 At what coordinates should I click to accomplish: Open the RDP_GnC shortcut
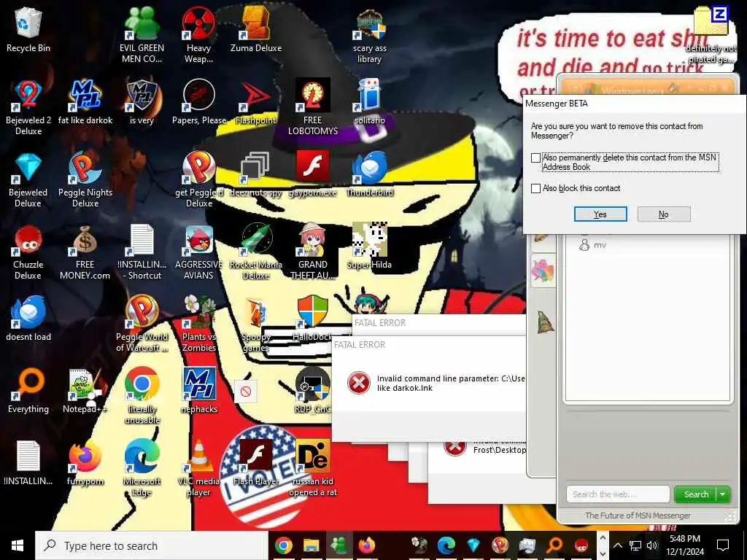[312, 392]
